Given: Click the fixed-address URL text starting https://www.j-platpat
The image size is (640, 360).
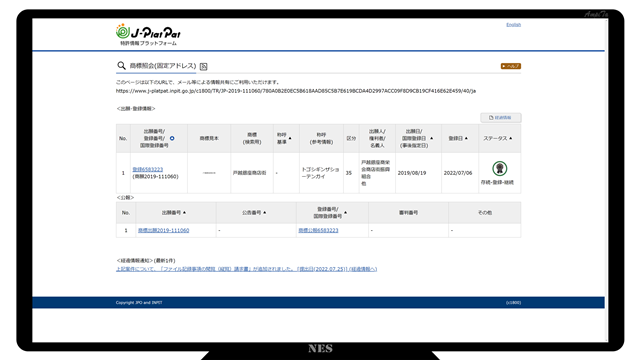Looking at the screenshot, I should coord(296,91).
